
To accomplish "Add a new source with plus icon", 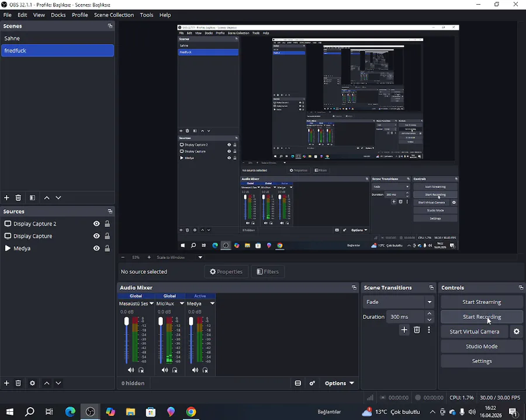I will click(6, 383).
